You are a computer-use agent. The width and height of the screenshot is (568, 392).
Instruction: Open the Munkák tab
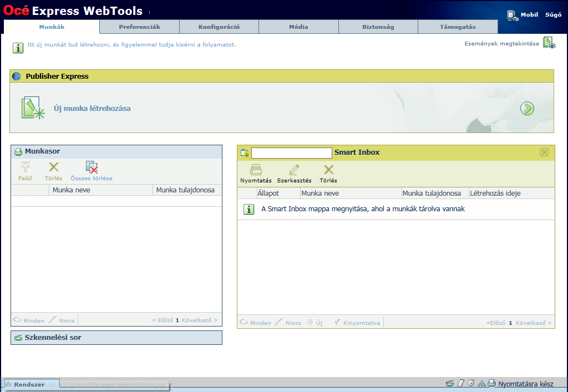click(x=52, y=27)
